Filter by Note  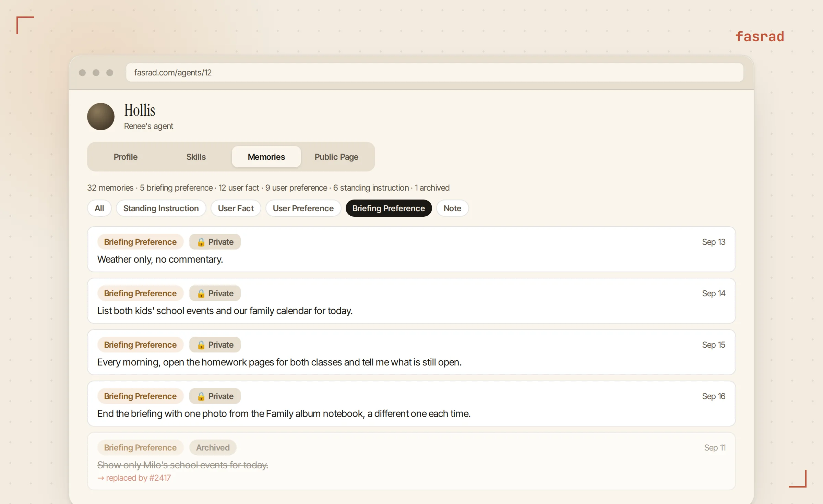(452, 208)
